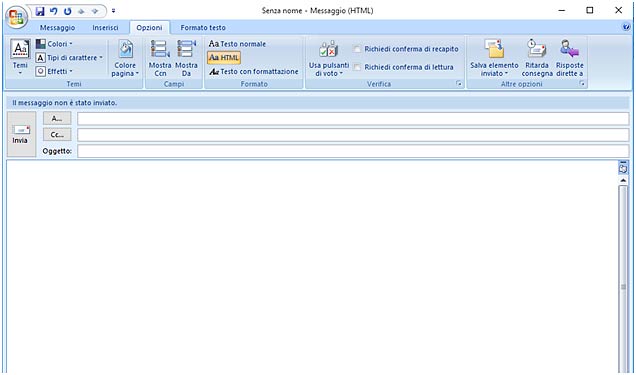Click Ritarda consegna icon

click(537, 58)
